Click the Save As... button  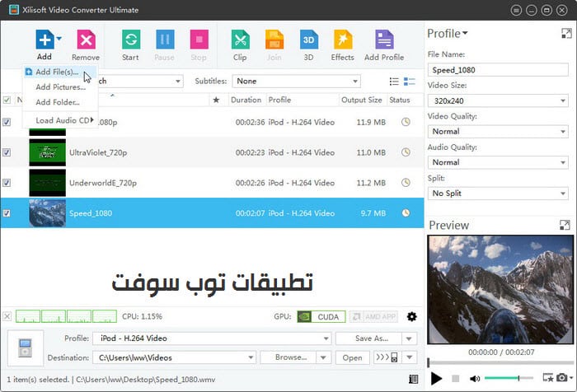click(x=368, y=338)
